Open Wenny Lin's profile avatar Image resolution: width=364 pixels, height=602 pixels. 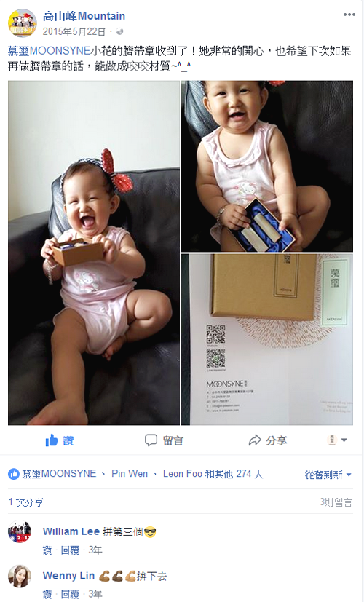20,577
